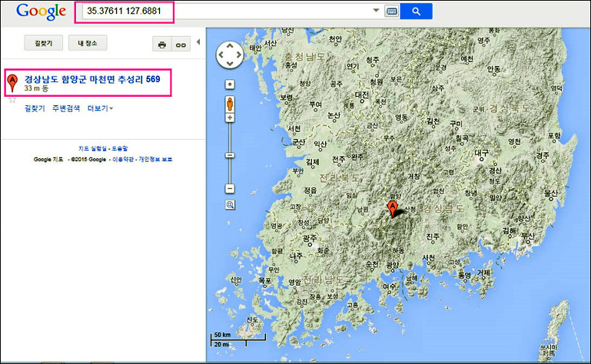
Task: Open 이용약관 terms link
Action: [x=123, y=160]
